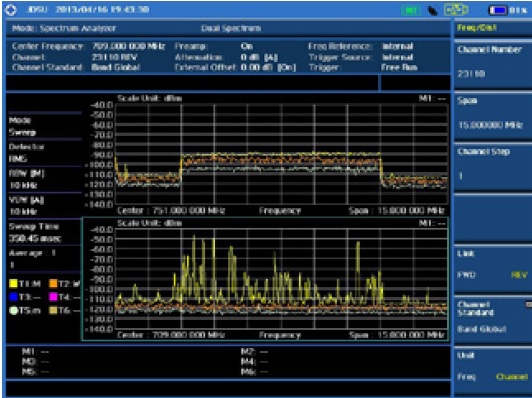Viewport: 532px width, 398px height.
Task: Open the Channel Number softkey
Action: coord(493,65)
